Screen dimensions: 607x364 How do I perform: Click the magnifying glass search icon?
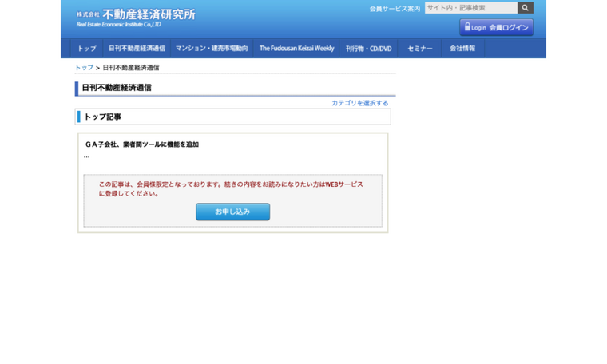click(x=525, y=8)
